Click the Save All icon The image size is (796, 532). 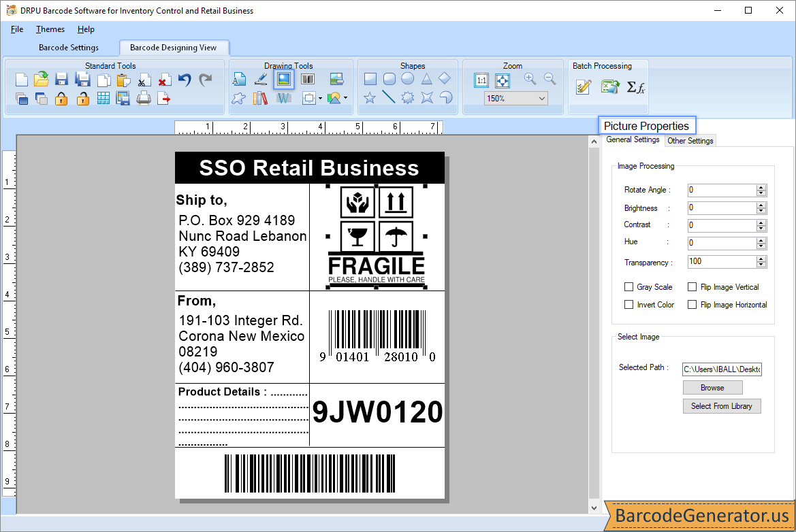[82, 80]
